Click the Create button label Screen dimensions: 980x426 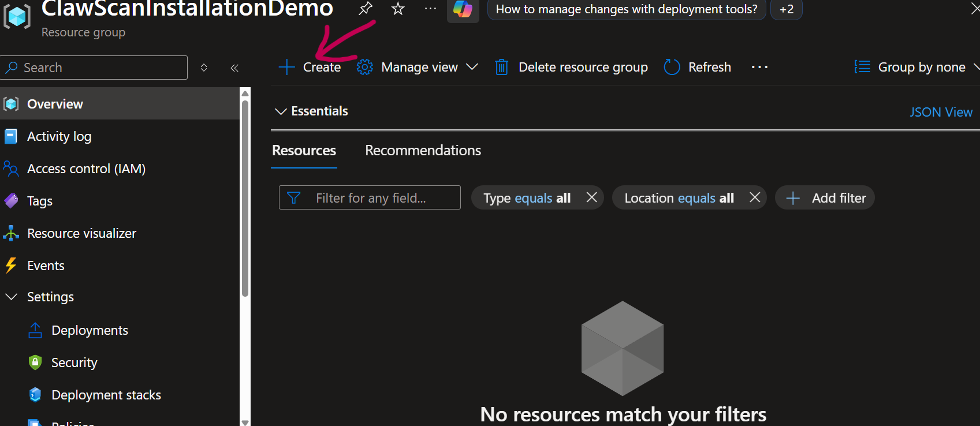[x=322, y=68]
